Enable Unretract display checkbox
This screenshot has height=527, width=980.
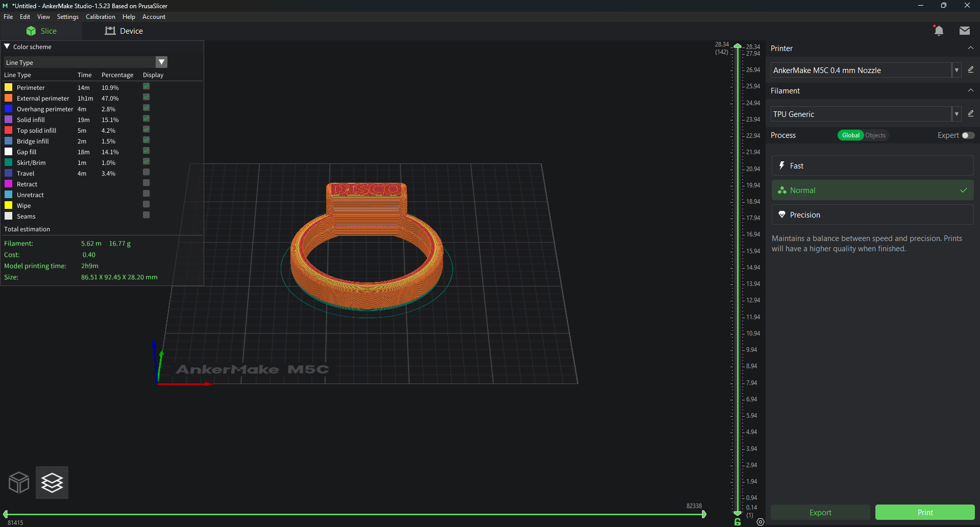click(x=146, y=194)
